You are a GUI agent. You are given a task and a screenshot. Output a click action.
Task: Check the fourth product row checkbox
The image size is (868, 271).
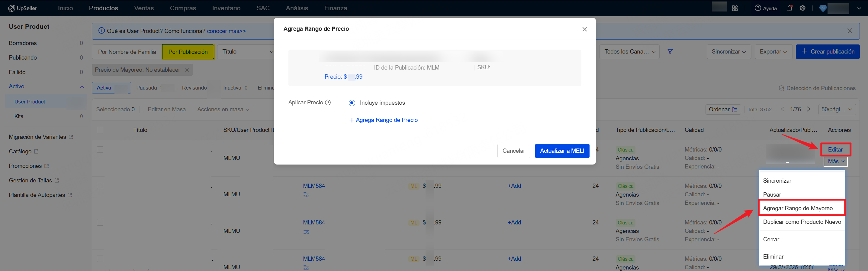[100, 259]
